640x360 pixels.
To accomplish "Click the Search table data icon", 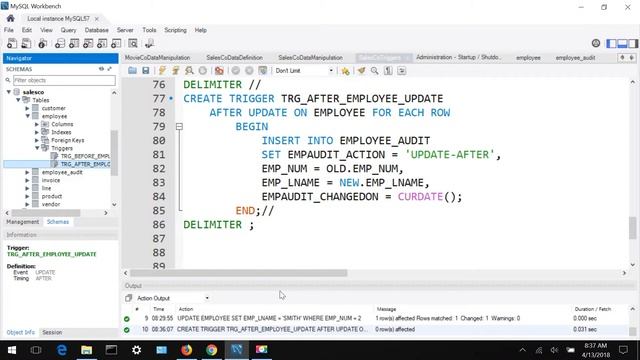I will click(x=133, y=43).
